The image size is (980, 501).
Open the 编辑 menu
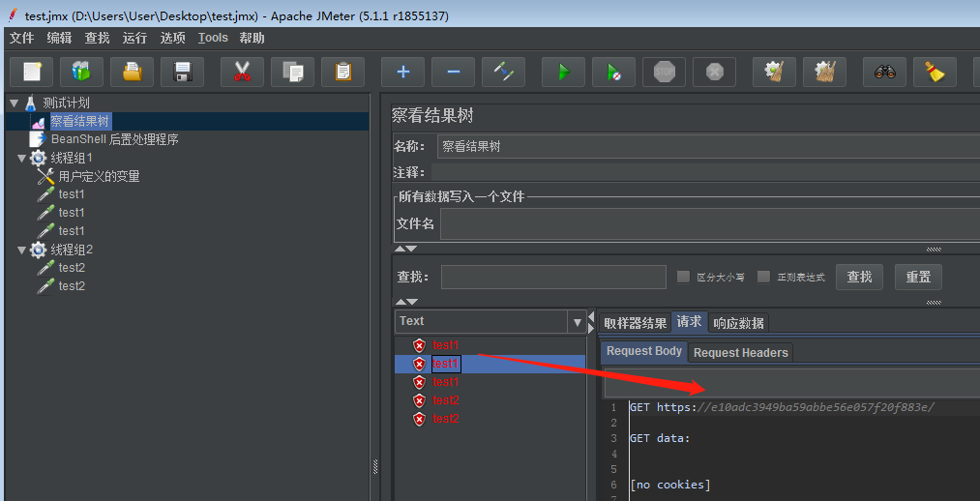(59, 38)
